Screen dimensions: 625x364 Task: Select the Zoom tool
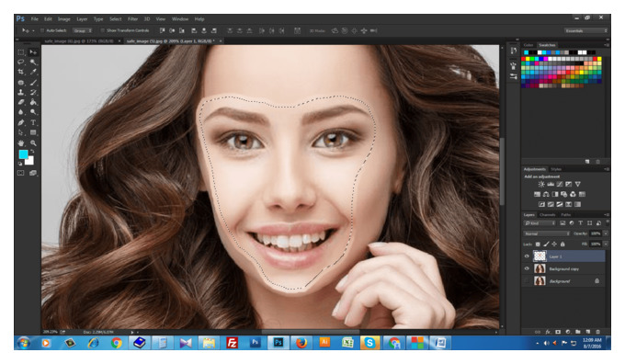click(x=33, y=143)
